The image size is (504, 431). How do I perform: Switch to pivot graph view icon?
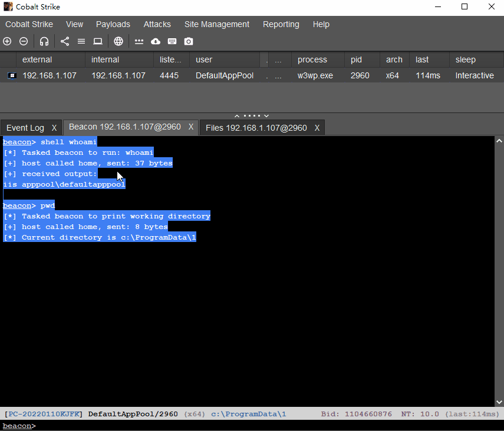click(x=65, y=41)
